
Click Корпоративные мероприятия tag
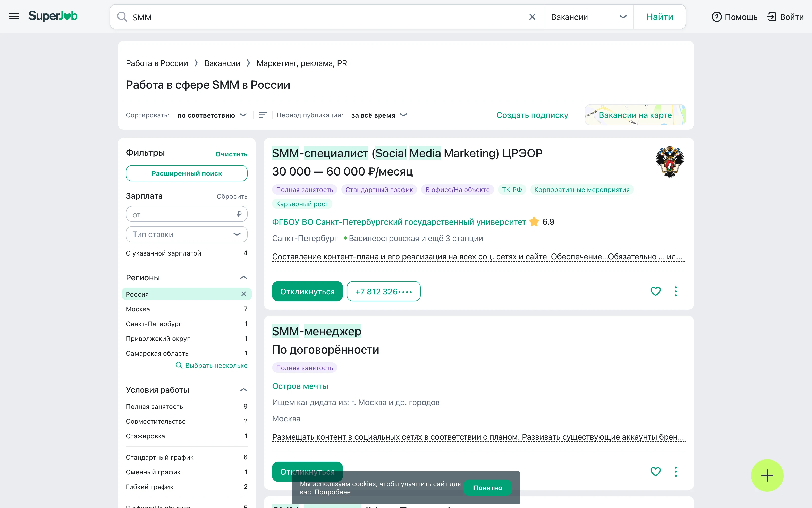582,190
